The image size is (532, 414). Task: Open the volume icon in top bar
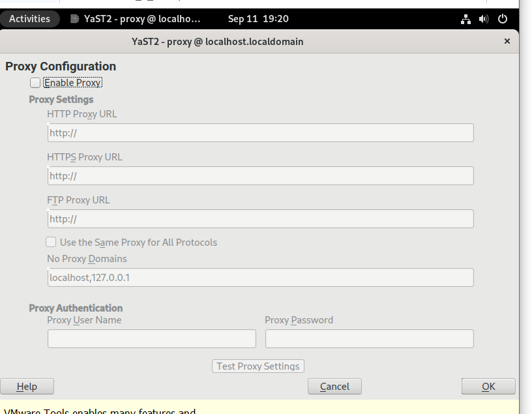point(484,19)
